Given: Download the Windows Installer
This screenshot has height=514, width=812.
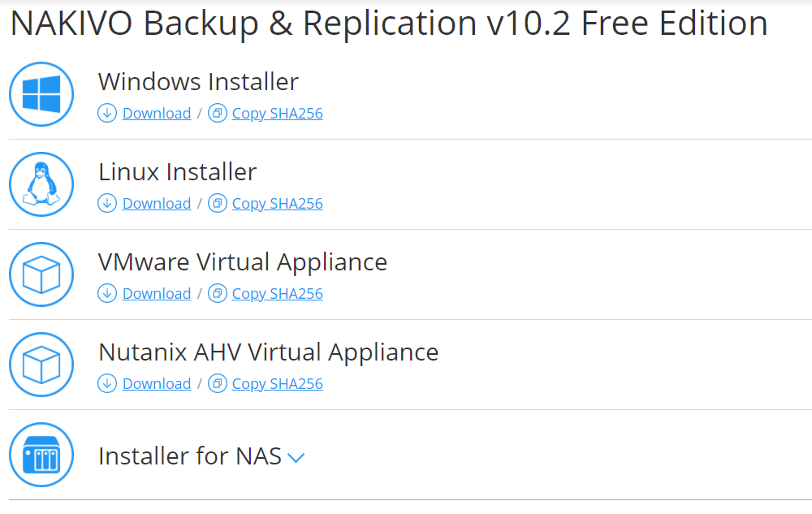Looking at the screenshot, I should 157,114.
